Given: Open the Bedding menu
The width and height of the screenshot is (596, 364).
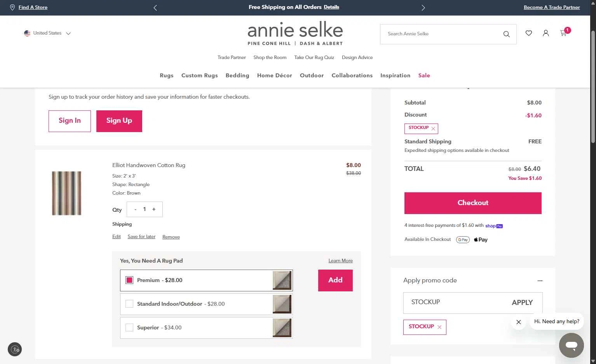Looking at the screenshot, I should (237, 75).
